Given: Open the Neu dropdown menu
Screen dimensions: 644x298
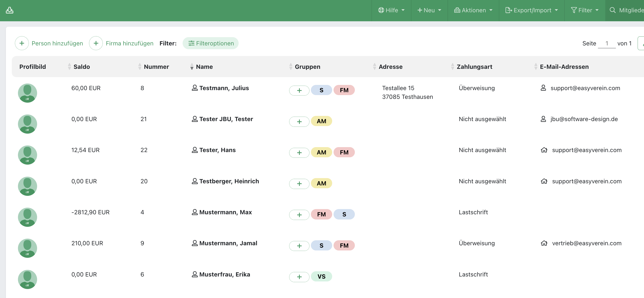Looking at the screenshot, I should (429, 10).
